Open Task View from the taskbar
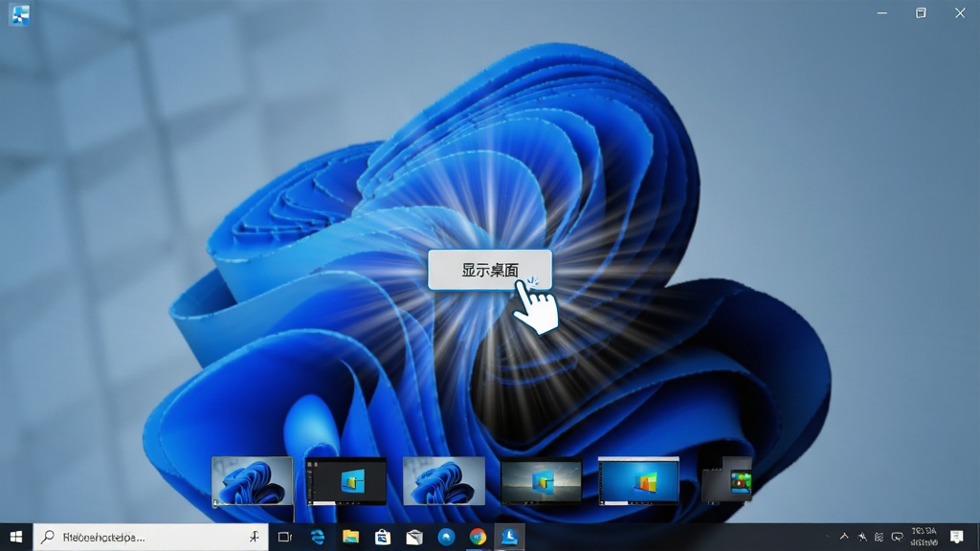The width and height of the screenshot is (980, 551). pos(285,538)
